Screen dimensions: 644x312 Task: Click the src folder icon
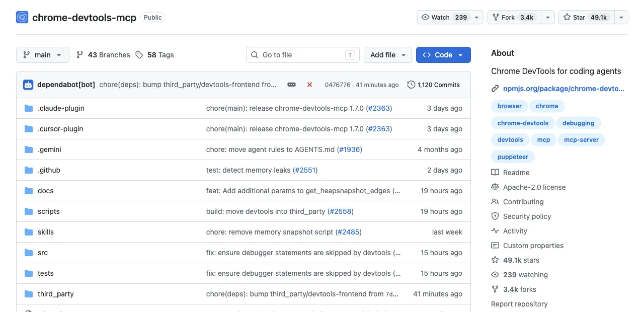tap(29, 253)
